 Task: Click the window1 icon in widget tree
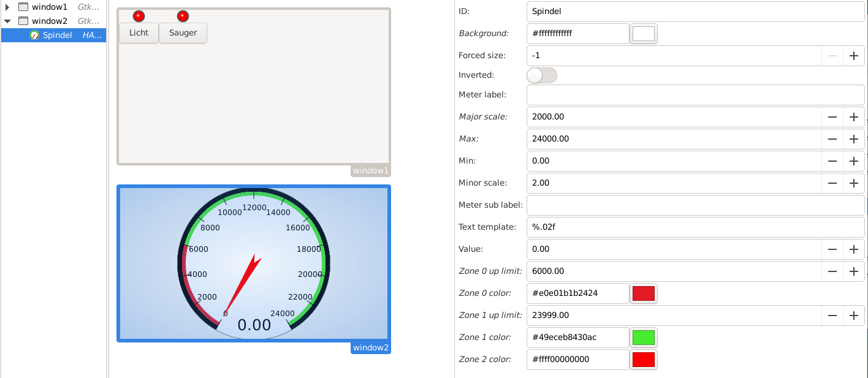pos(23,7)
